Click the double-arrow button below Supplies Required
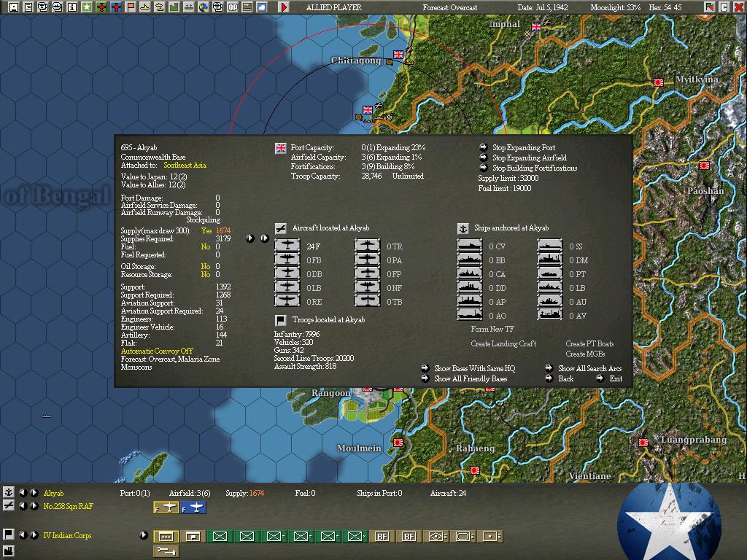Viewport: 747px width, 560px height. click(264, 238)
